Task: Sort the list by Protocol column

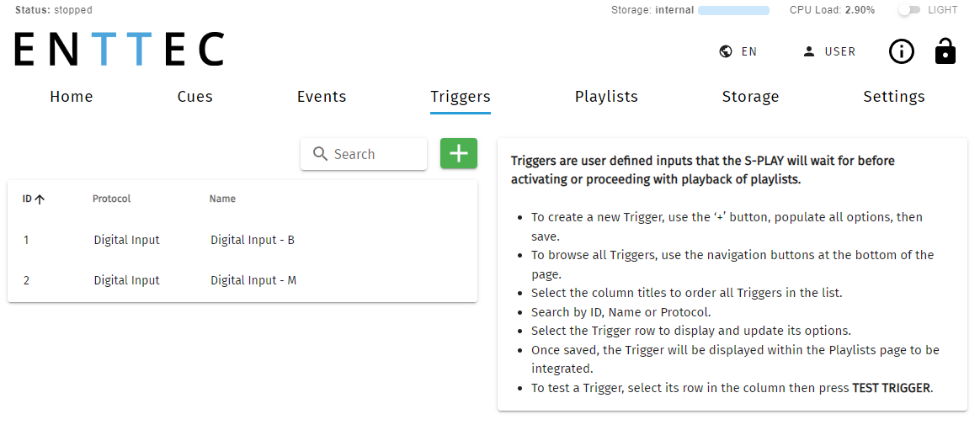Action: click(x=111, y=199)
